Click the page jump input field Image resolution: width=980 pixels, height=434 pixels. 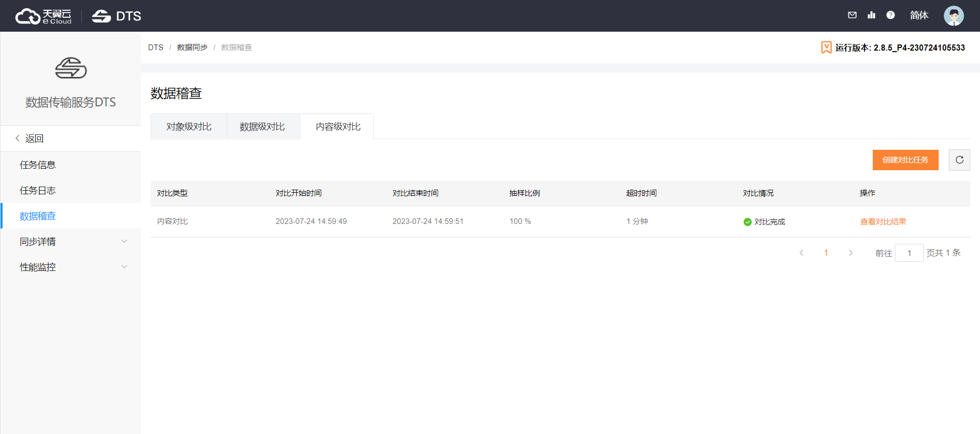[909, 253]
